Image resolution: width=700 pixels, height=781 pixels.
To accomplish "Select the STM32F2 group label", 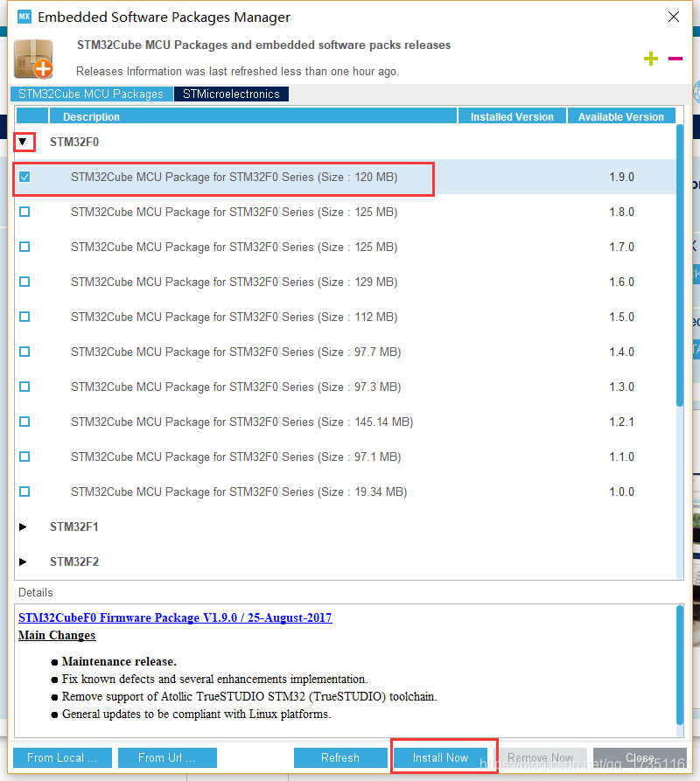I will pyautogui.click(x=74, y=561).
